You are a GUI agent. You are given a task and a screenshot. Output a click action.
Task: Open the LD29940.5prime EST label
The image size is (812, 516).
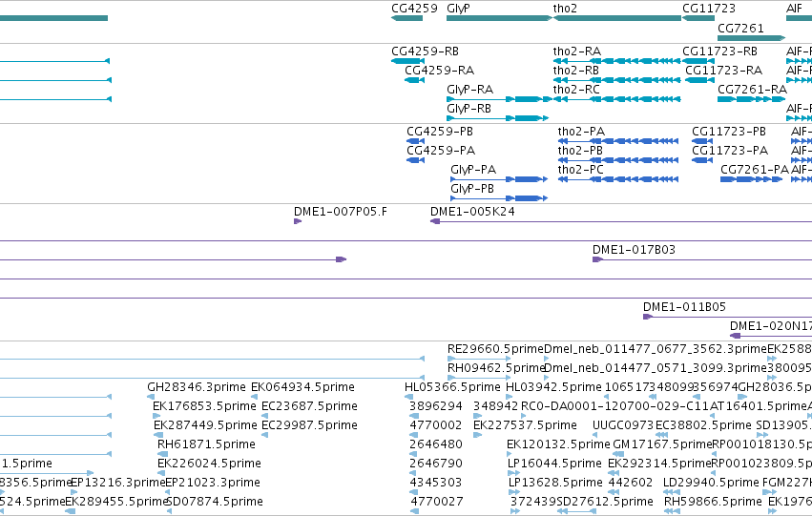[x=711, y=483]
